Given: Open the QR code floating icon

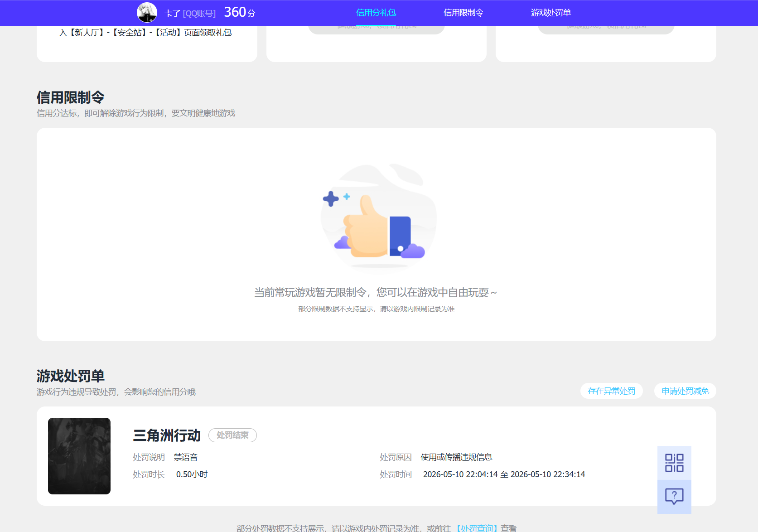Looking at the screenshot, I should [x=674, y=463].
